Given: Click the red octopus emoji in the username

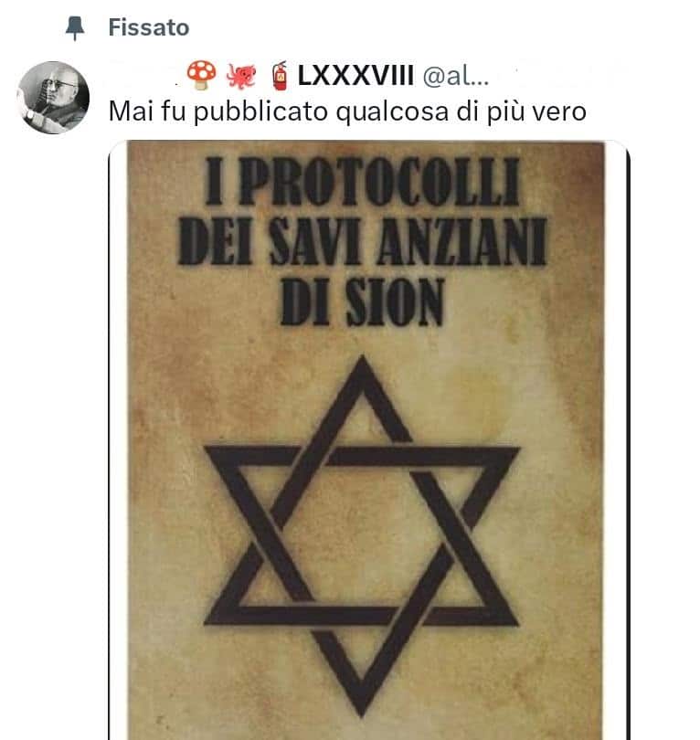Looking at the screenshot, I should (241, 75).
